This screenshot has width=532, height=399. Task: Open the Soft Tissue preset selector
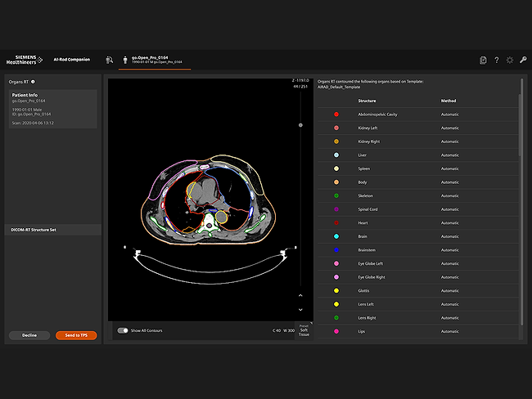303,330
